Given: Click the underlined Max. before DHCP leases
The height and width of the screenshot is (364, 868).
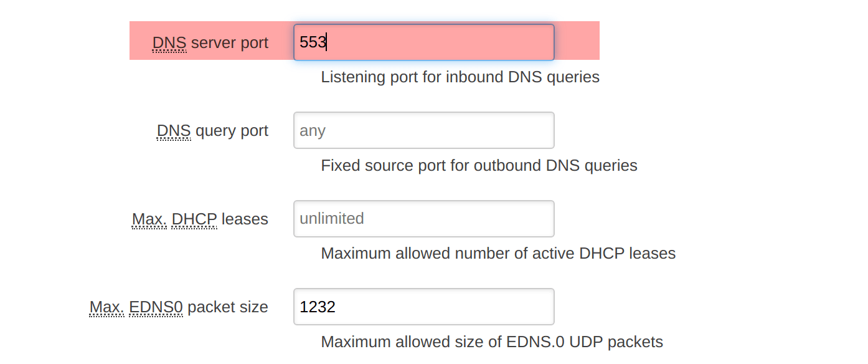Looking at the screenshot, I should 149,219.
